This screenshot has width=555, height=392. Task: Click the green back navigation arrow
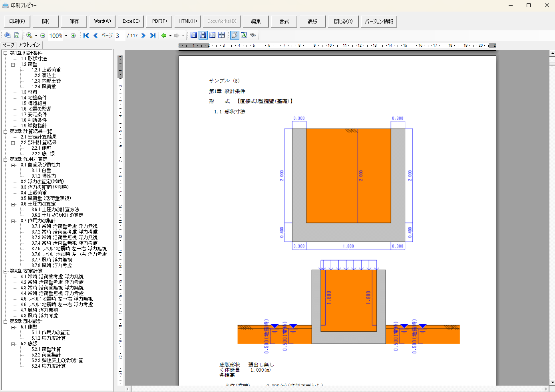pyautogui.click(x=164, y=36)
